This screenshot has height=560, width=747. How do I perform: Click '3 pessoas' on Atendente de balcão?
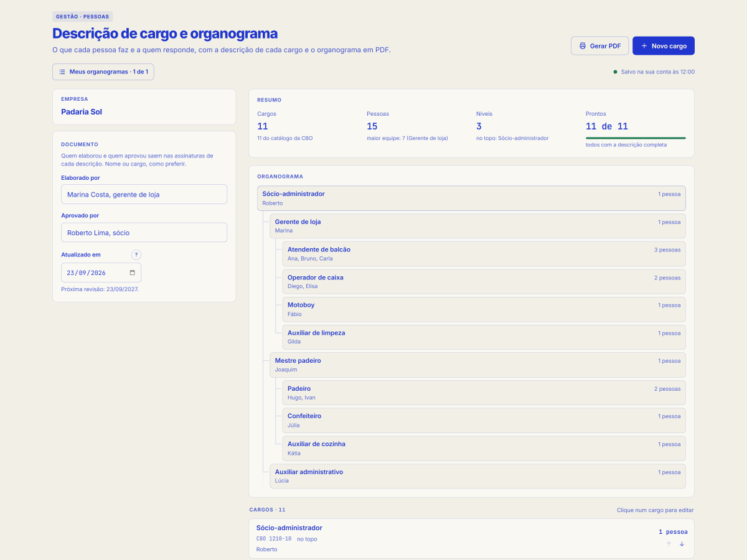[667, 250]
